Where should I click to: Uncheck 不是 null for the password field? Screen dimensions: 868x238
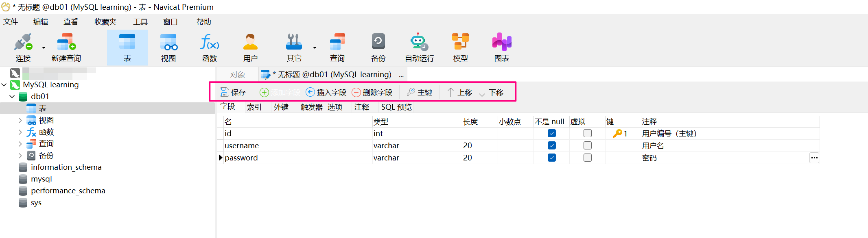point(551,158)
